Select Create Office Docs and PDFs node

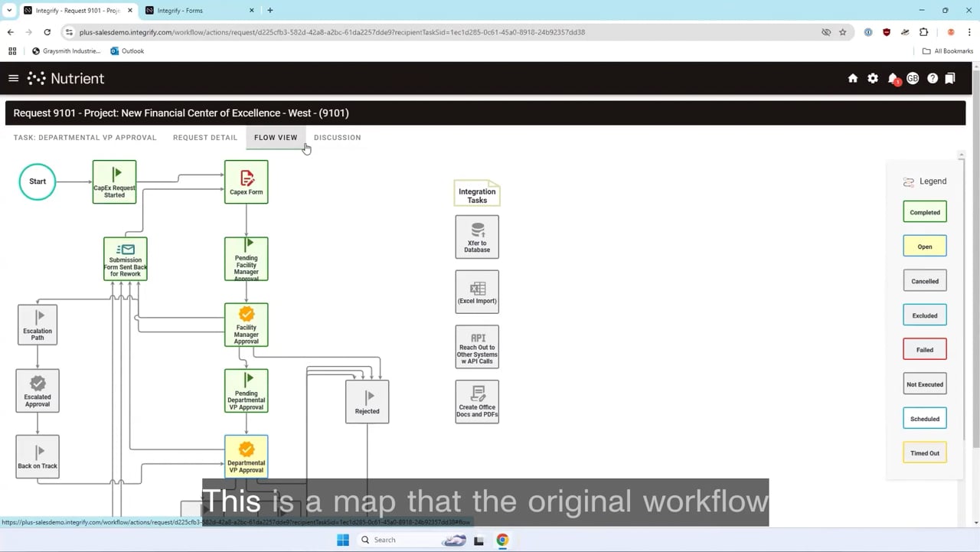(477, 402)
